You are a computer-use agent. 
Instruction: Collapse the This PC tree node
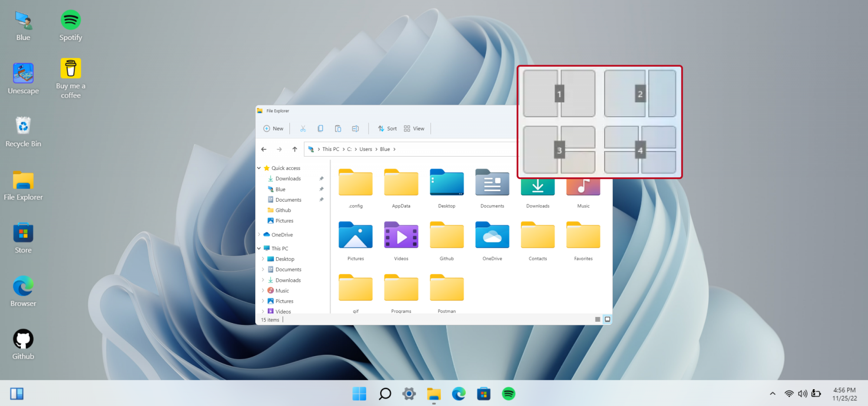click(x=259, y=249)
